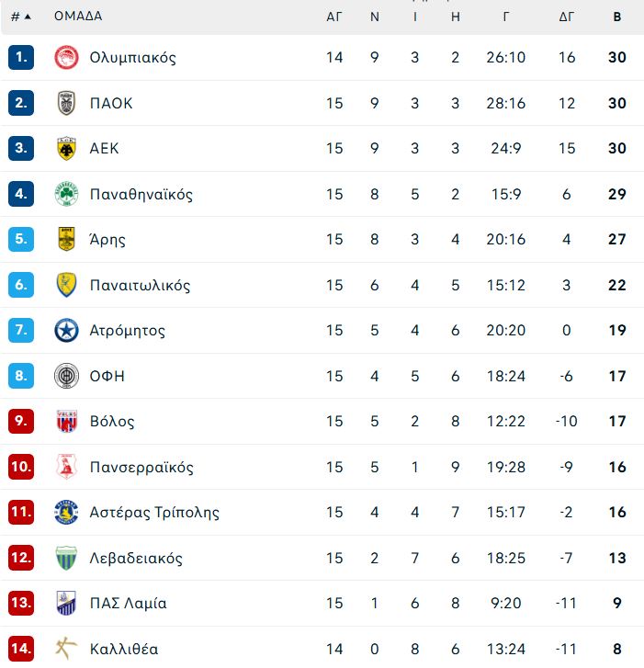Click the red rank 14 position badge

click(21, 649)
